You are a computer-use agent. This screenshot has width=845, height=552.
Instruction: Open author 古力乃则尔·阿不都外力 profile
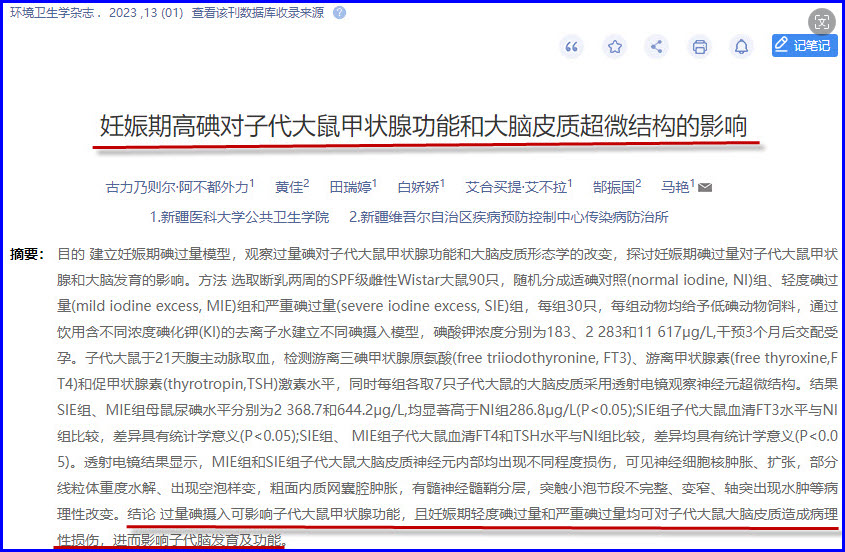(177, 187)
